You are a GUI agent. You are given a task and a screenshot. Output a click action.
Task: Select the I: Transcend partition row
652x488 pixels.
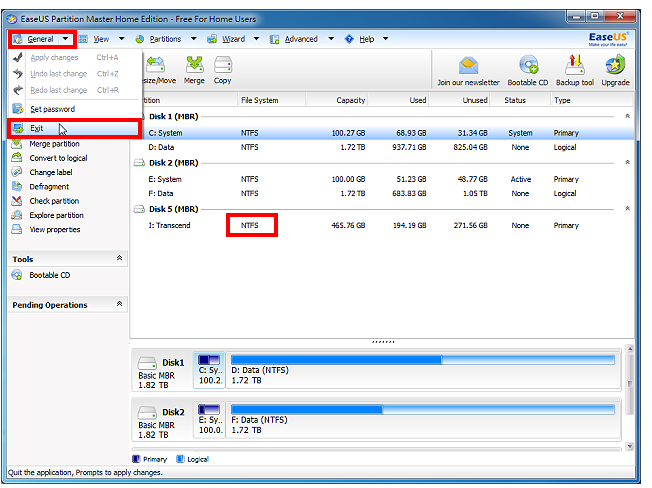pyautogui.click(x=383, y=225)
